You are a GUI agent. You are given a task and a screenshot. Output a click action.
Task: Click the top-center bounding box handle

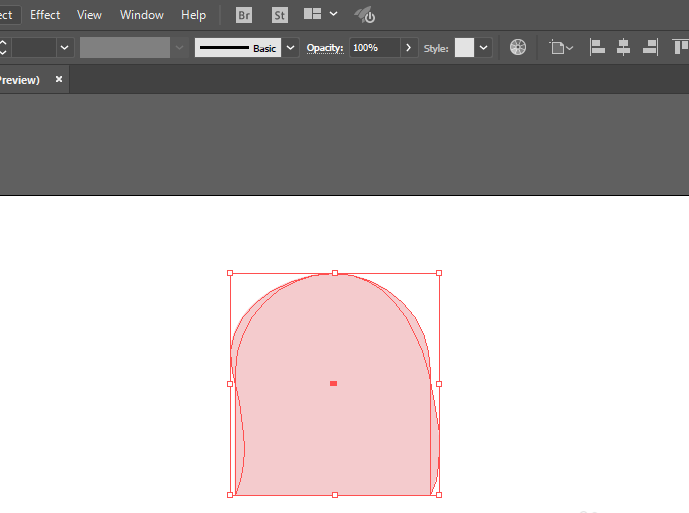(335, 273)
